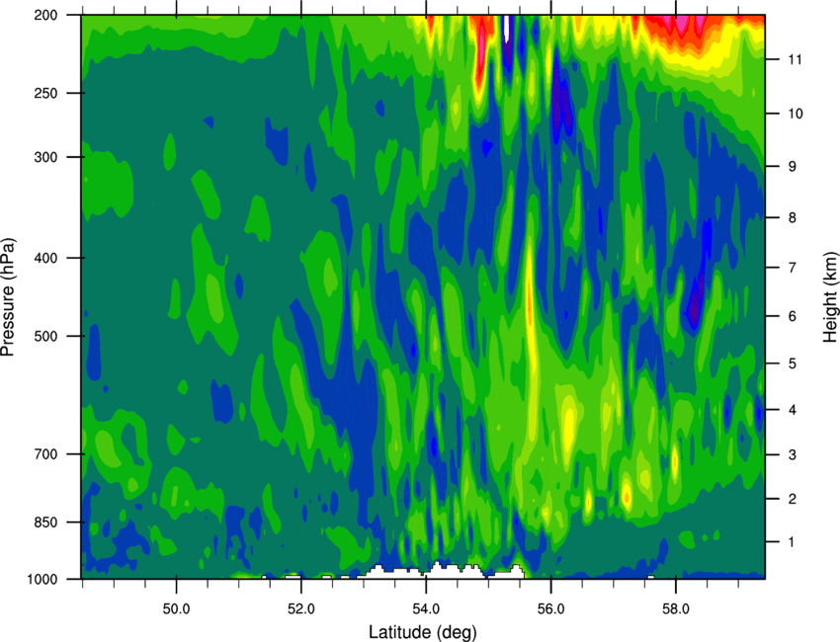Select the 250 pressure tick label
The image size is (840, 642).
coord(45,93)
